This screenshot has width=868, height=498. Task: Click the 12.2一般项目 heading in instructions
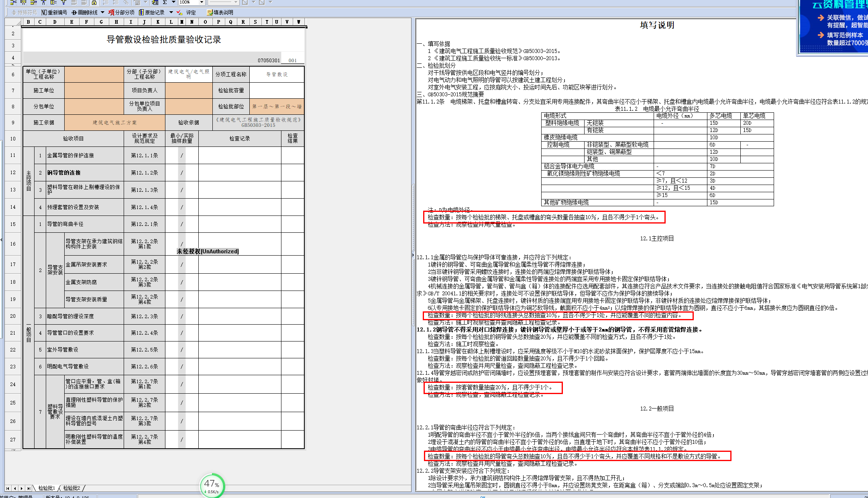[657, 409]
